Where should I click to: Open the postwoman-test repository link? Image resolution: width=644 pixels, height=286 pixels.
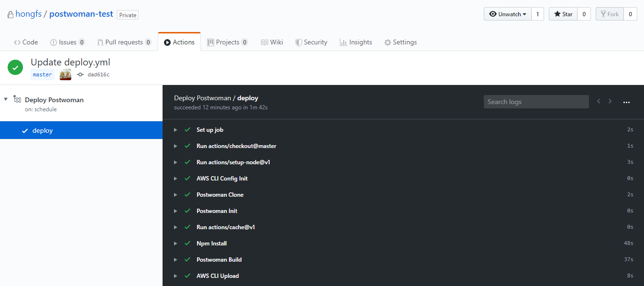point(81,14)
